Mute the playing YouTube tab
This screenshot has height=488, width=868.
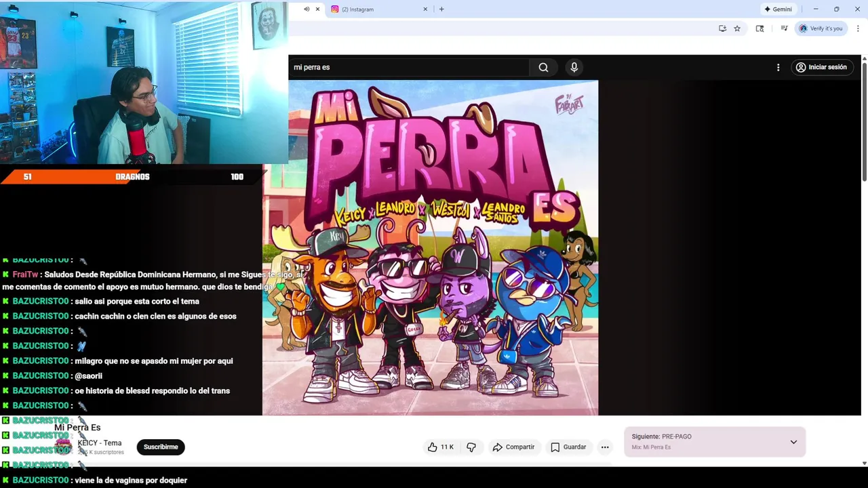coord(307,9)
